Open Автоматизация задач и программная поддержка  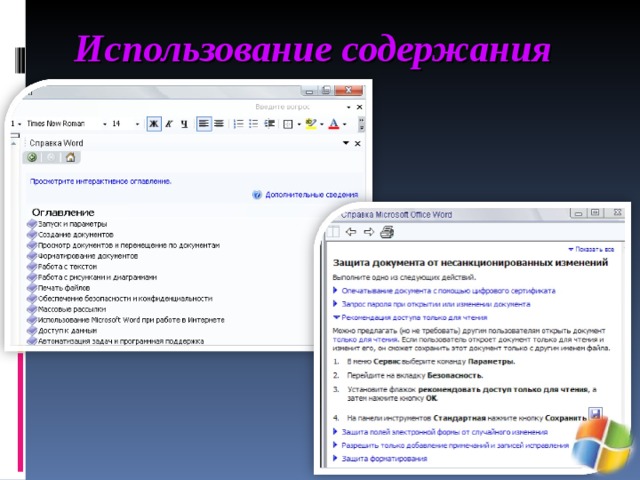point(121,341)
